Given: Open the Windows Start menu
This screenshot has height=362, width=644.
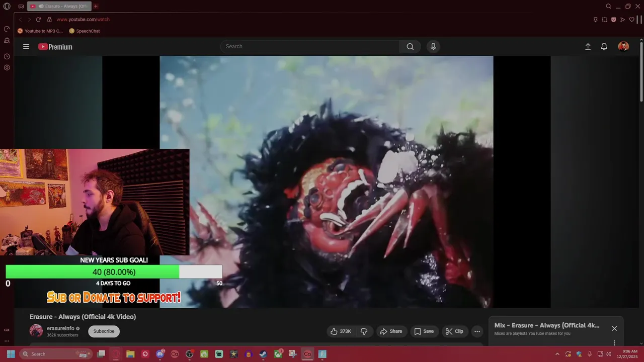Looking at the screenshot, I should (x=11, y=354).
